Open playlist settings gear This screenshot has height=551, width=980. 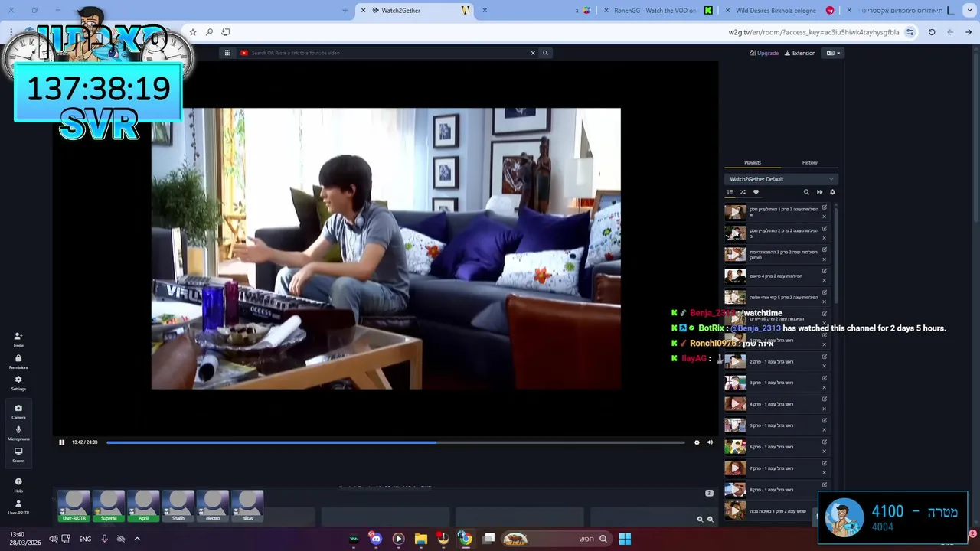pyautogui.click(x=832, y=192)
